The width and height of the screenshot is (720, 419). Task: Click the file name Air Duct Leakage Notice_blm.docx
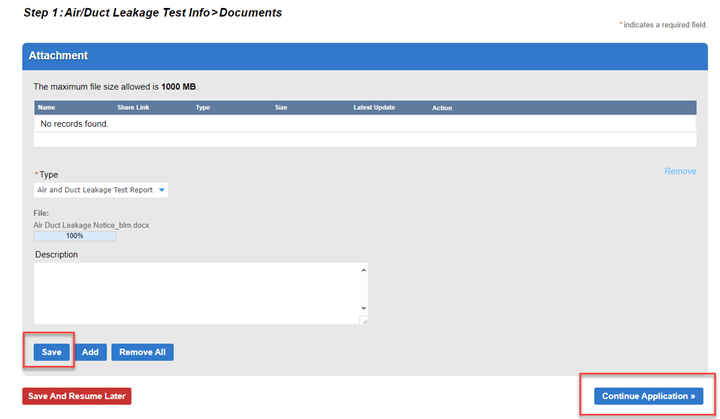91,225
